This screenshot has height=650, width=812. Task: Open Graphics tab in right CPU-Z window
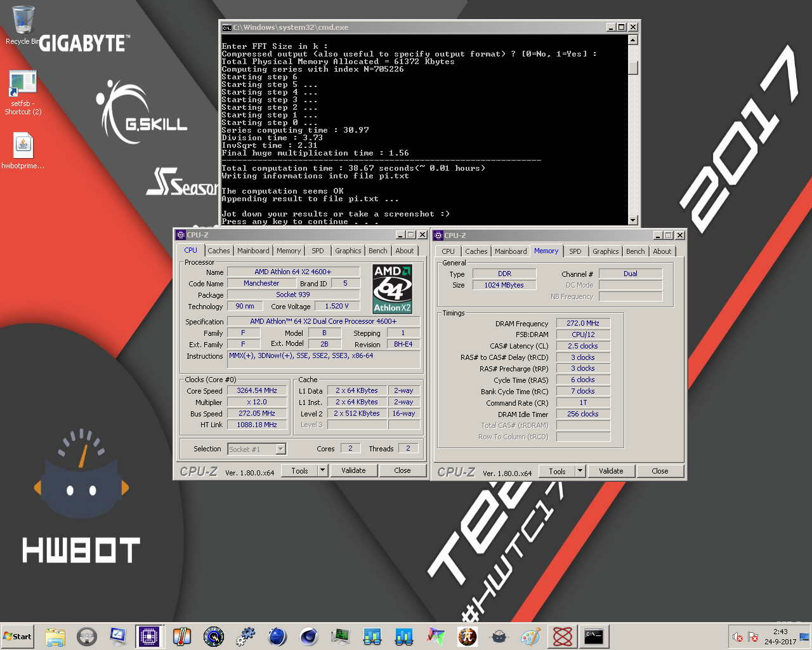[606, 251]
